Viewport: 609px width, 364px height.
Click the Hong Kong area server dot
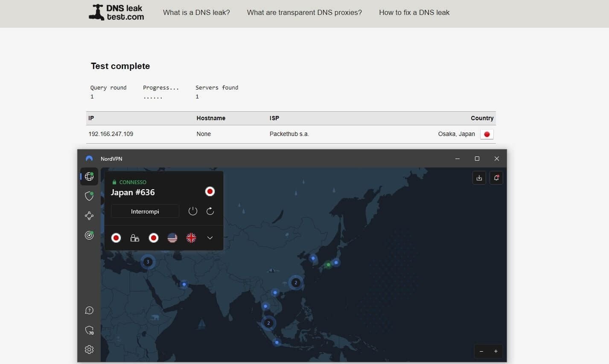click(275, 292)
